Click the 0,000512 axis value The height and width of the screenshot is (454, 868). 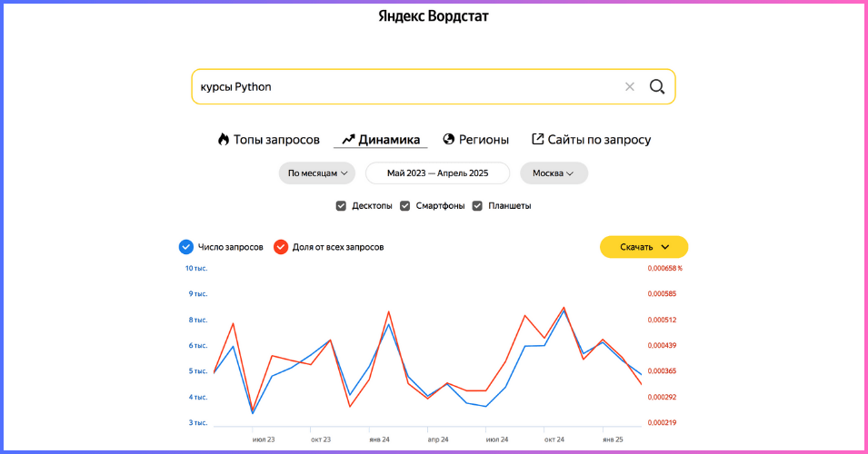point(662,320)
